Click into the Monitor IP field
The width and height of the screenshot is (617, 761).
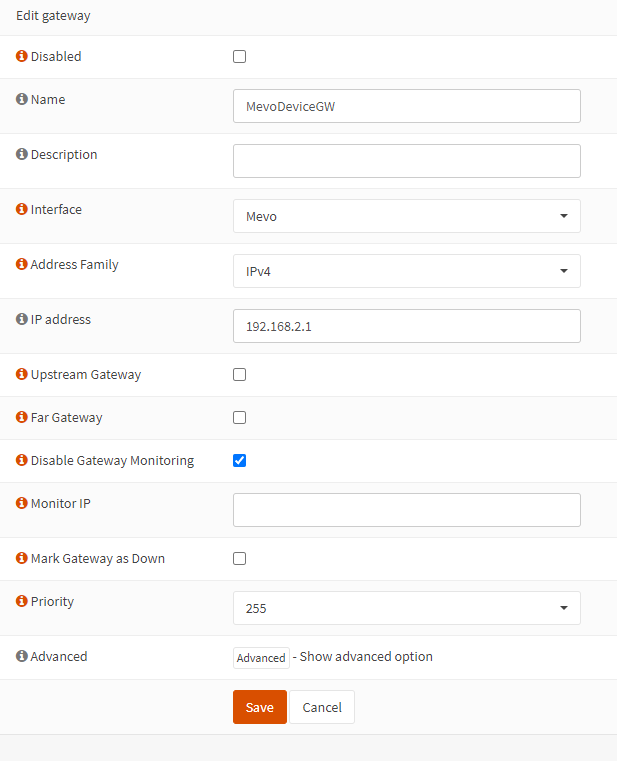coord(406,510)
